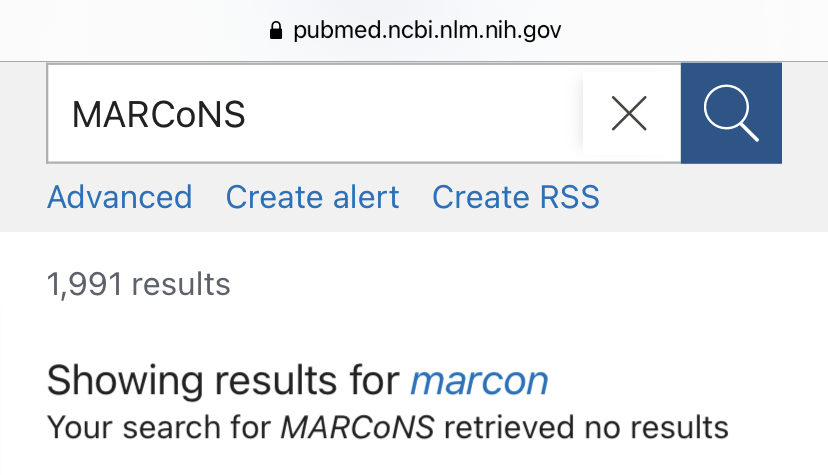Click the pubmed.ncbi.nlm.nih.gov address bar

[414, 30]
